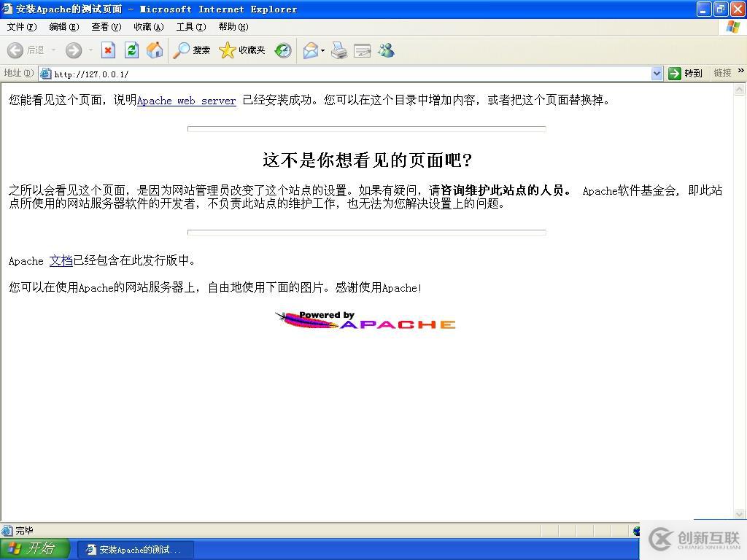The height and width of the screenshot is (560, 747).
Task: Open the Back button history dropdown arrow
Action: 53,50
